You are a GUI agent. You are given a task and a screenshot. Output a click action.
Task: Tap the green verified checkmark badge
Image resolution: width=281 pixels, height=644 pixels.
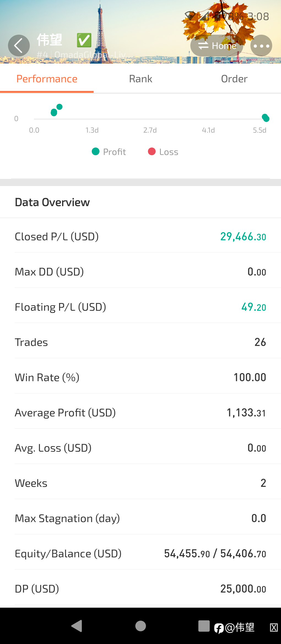pos(84,40)
